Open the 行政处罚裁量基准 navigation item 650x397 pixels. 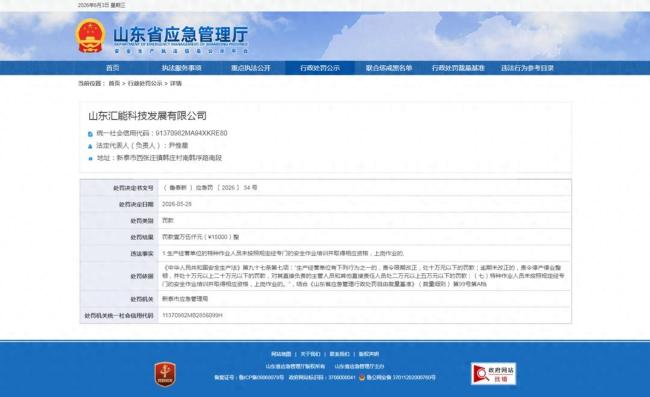click(458, 68)
